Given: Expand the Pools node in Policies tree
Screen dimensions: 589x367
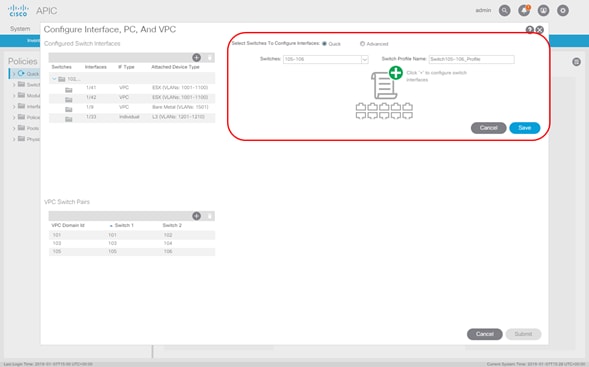Looking at the screenshot, I should pyautogui.click(x=14, y=128).
